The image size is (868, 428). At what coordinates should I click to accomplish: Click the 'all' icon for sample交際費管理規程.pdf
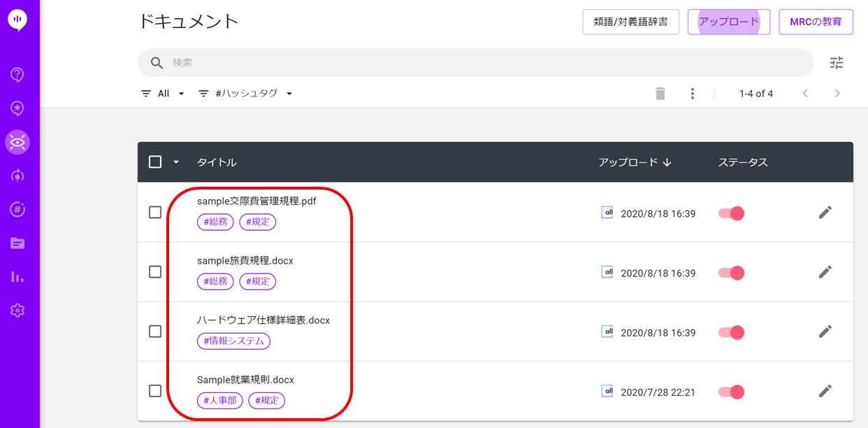(x=607, y=213)
